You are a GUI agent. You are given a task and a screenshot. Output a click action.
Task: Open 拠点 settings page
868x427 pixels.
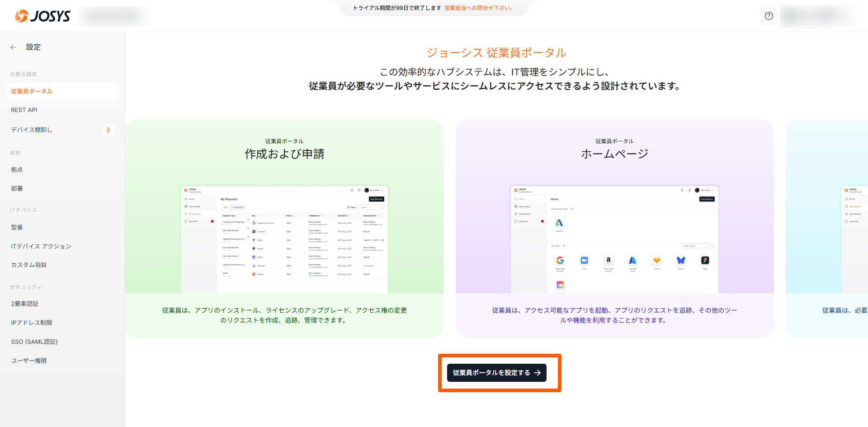[x=17, y=170]
